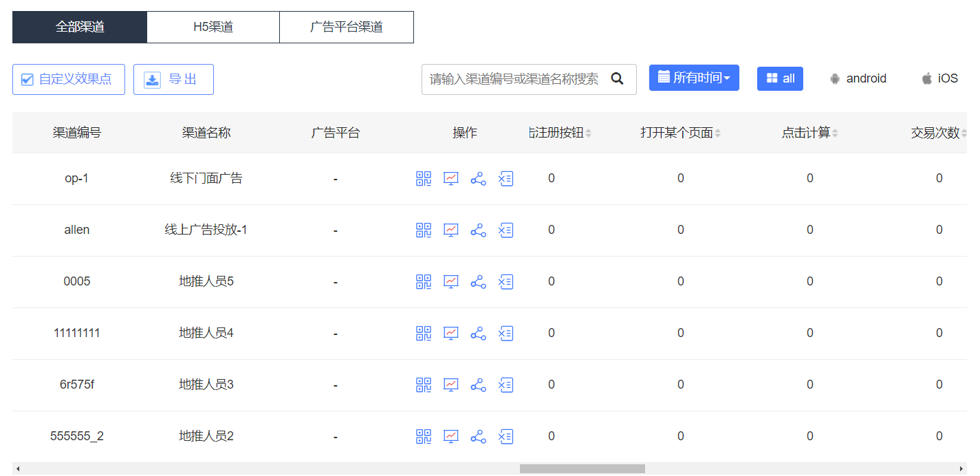This screenshot has width=980, height=476.
Task: View statistics chart for channel 11111111
Action: click(x=451, y=334)
